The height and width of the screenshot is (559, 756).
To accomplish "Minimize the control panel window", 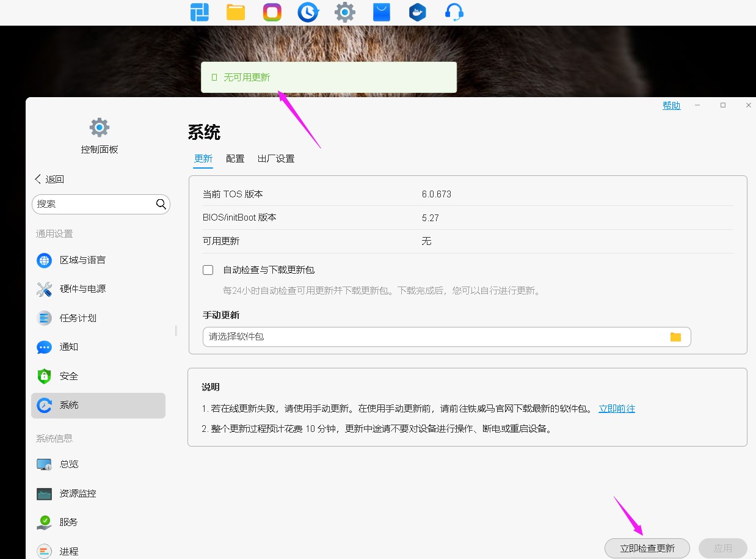I will click(x=697, y=106).
